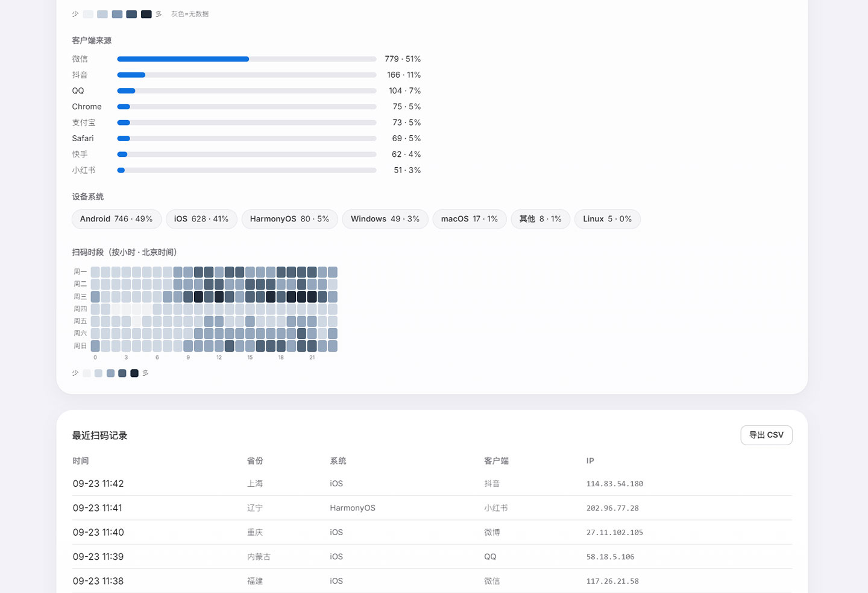868x593 pixels.
Task: Select the 其他 8 · 1% chip
Action: 540,219
